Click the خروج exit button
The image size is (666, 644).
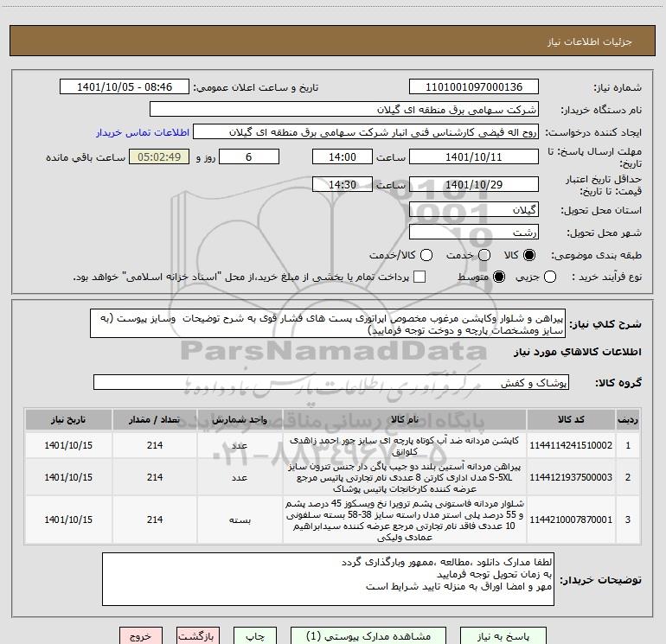point(141,636)
